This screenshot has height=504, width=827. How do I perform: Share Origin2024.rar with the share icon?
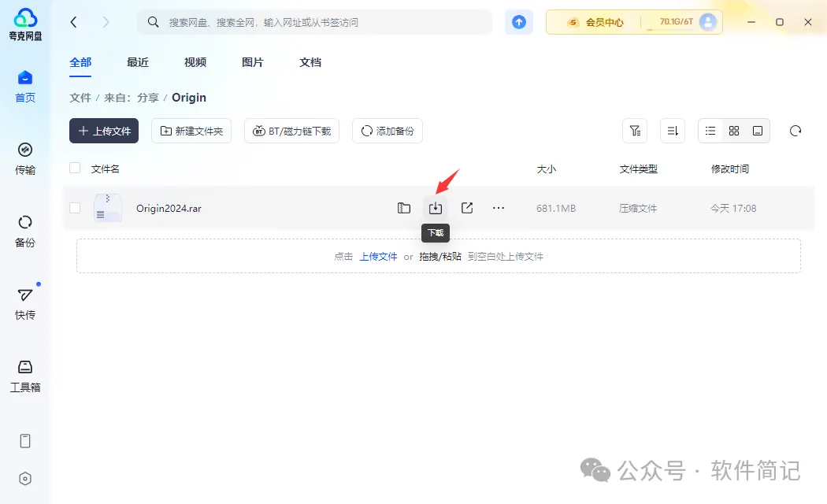click(x=467, y=208)
